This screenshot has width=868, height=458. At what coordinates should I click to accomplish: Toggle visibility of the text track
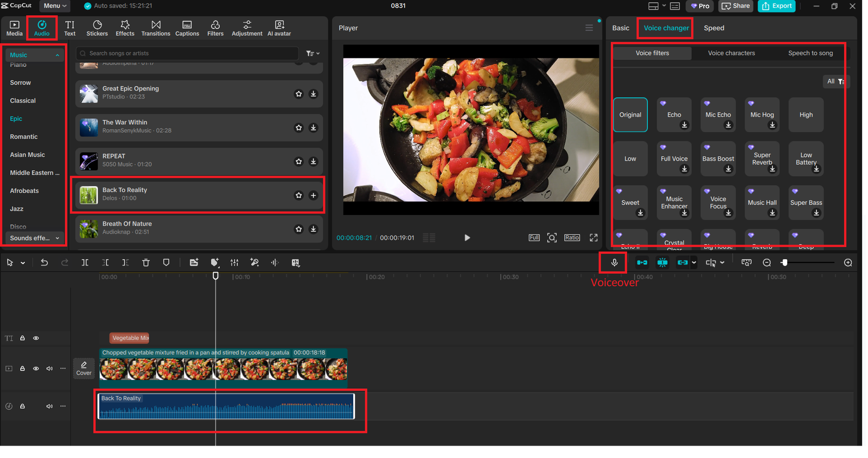click(x=36, y=338)
